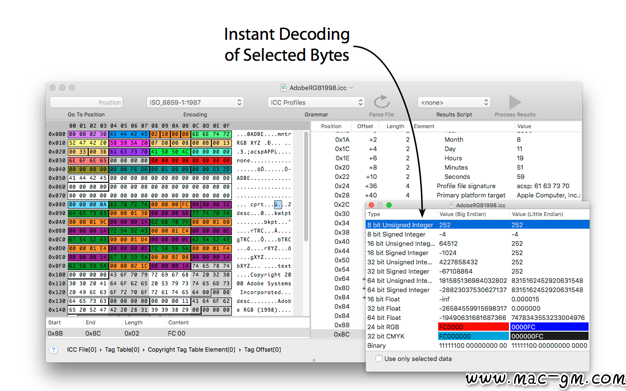Screen dimensions: 626x391
Task: Click the 0x2C position row in results table
Action: (x=342, y=204)
